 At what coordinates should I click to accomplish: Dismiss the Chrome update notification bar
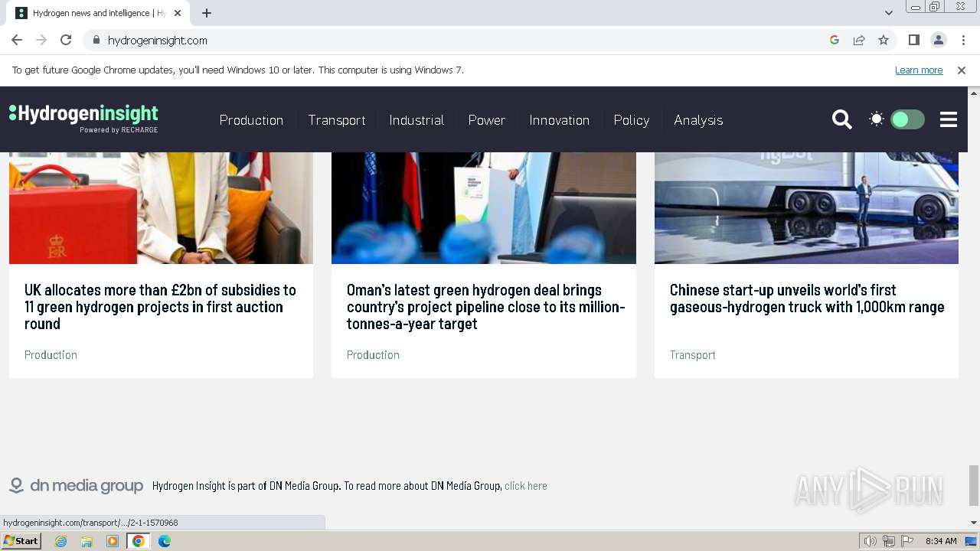click(x=962, y=70)
